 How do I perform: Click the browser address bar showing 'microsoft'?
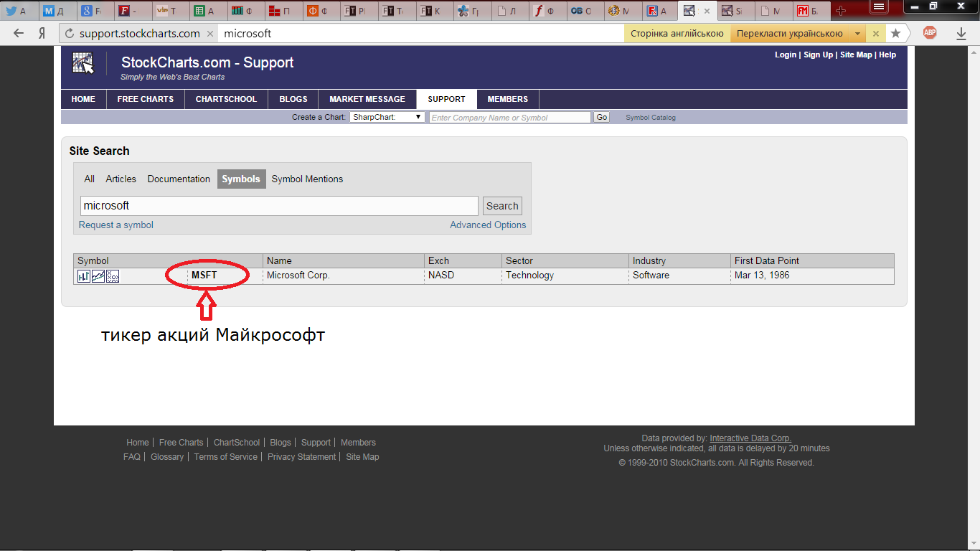coord(421,33)
